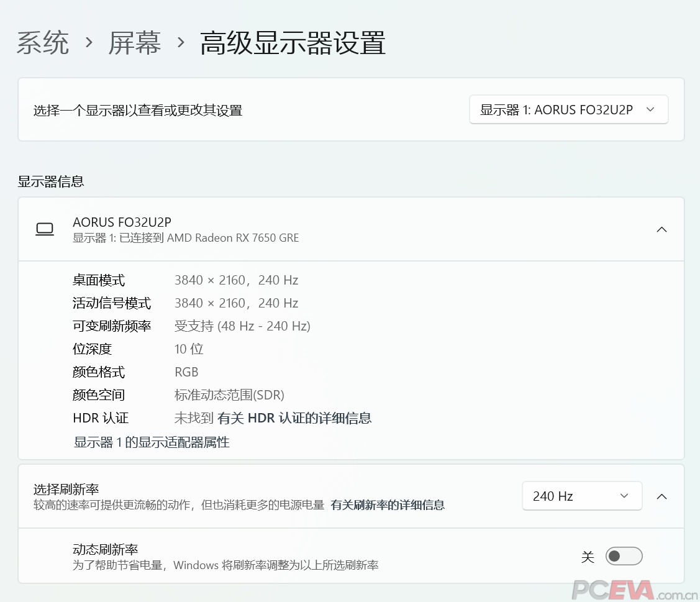
Task: Open 有关刷新率的详细信息 link
Action: coord(388,505)
